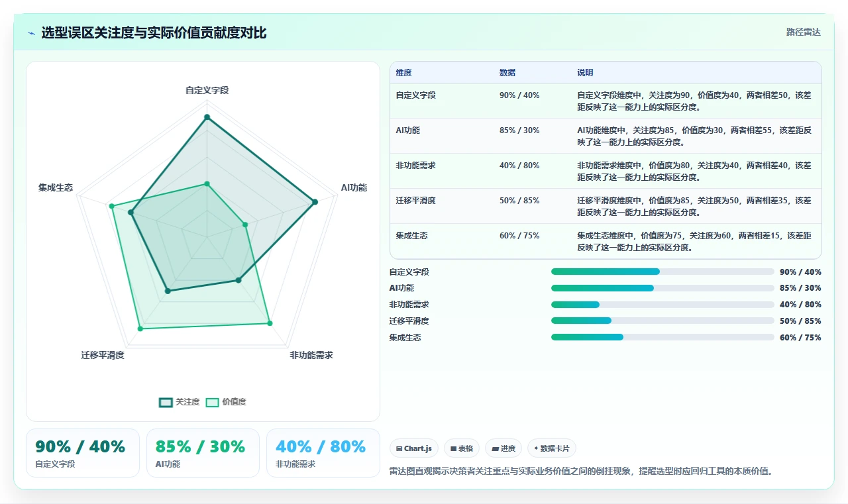Viewport: 848px width, 504px height.
Task: Click the header icon beside the chart title
Action: (31, 33)
